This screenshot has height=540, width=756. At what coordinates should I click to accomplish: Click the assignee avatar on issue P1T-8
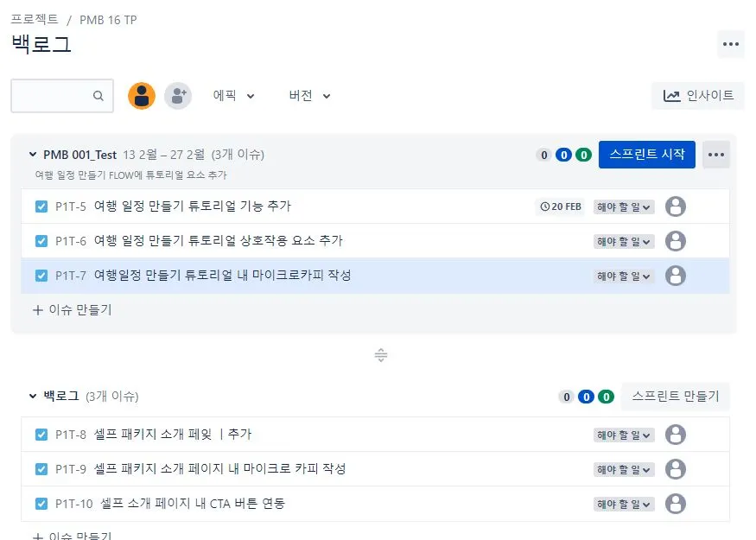click(675, 434)
